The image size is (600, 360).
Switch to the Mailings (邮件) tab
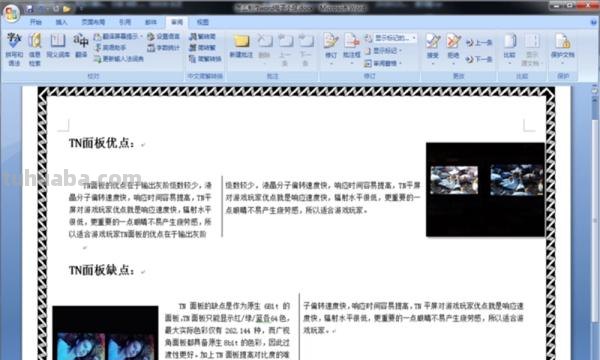(151, 22)
